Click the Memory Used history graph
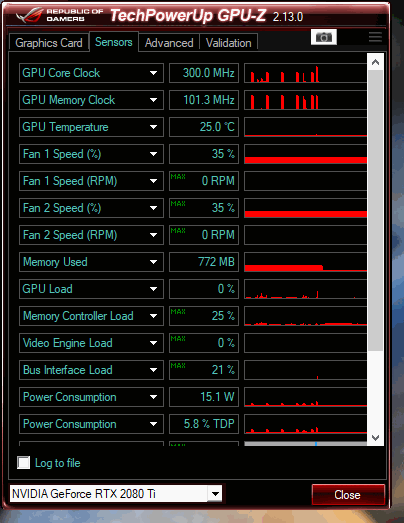 click(x=306, y=262)
